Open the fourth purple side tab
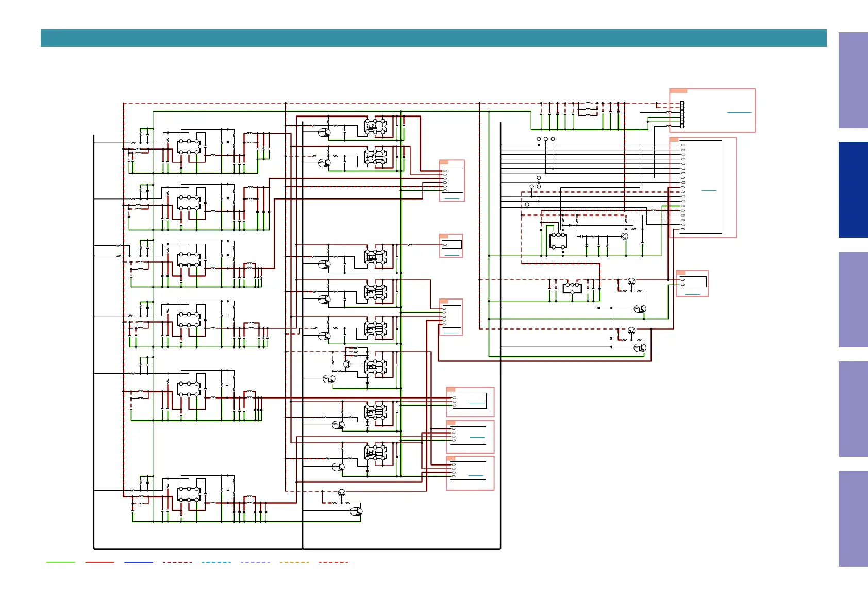Viewport: 868px width, 614px height. (853, 409)
